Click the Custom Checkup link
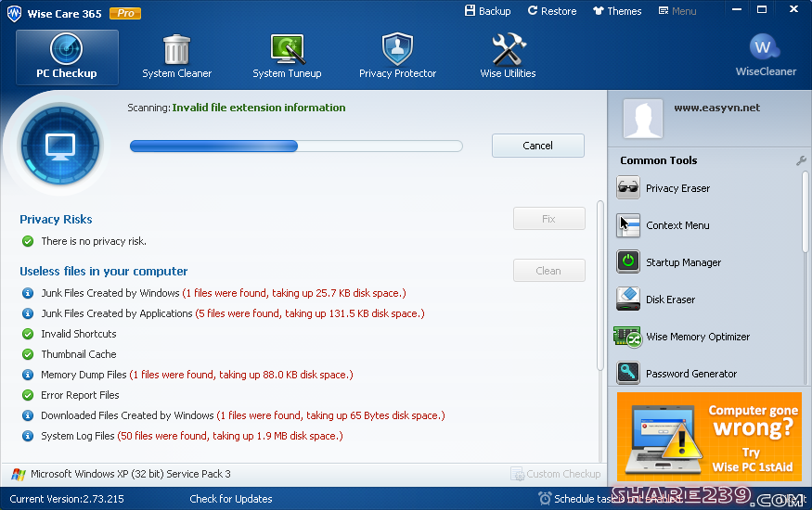Viewport: 812px width, 510px height. point(556,474)
